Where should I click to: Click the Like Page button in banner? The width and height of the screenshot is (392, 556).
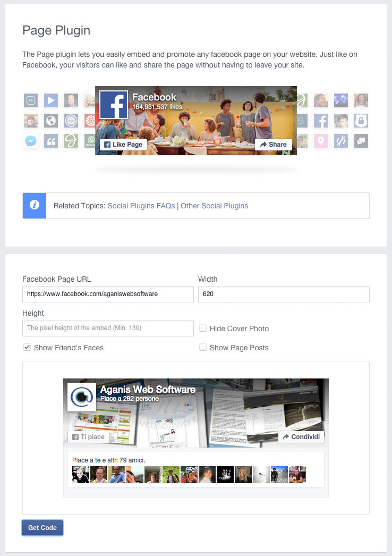(x=123, y=145)
